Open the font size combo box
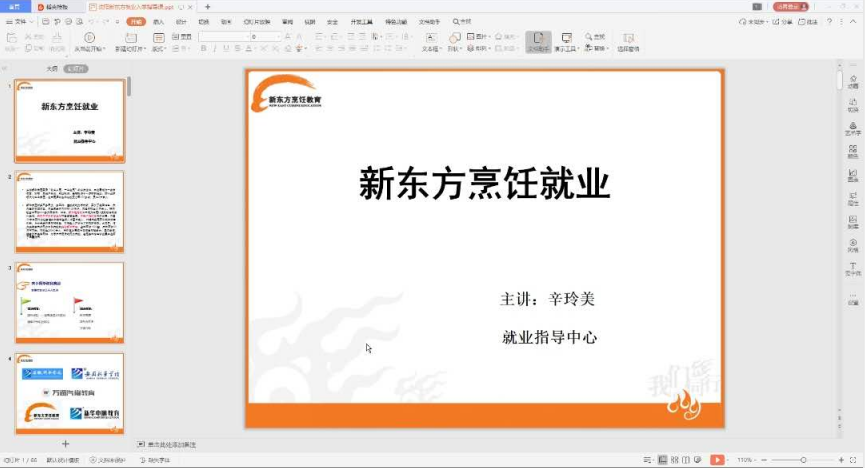Viewport: 865px width, 468px height. coord(265,36)
